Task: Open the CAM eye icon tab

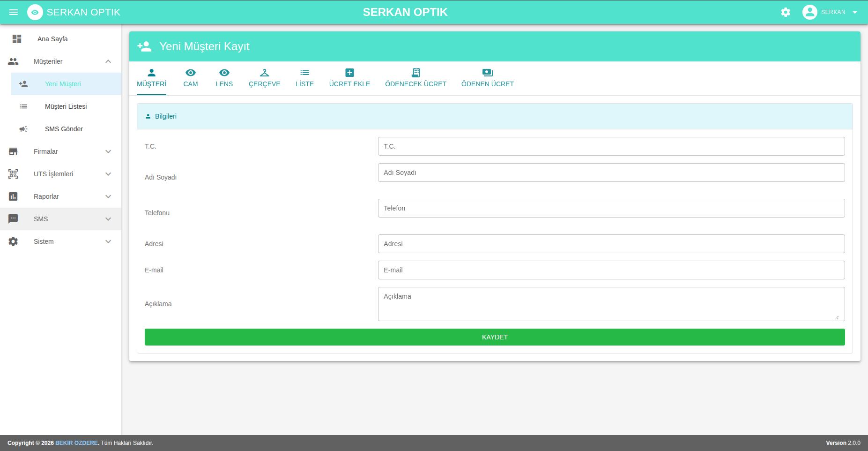Action: click(191, 73)
